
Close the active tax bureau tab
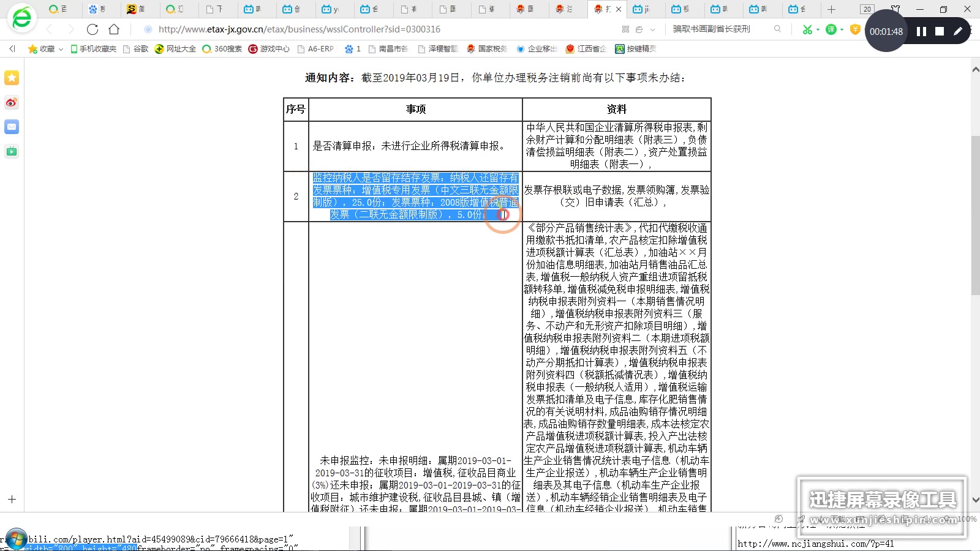[619, 9]
